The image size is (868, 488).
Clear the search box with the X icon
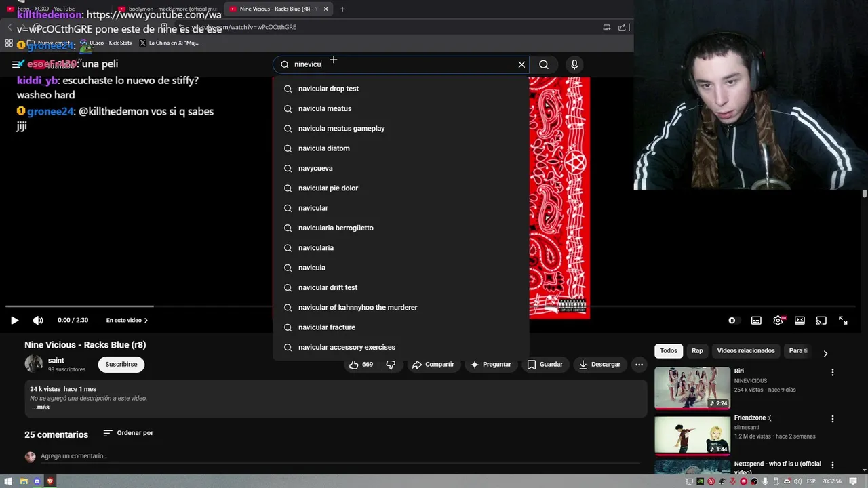tap(521, 64)
